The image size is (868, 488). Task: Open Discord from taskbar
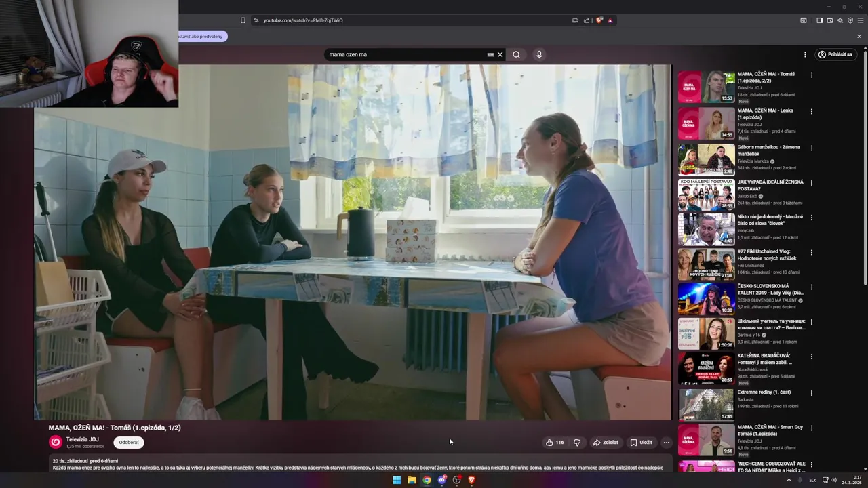pos(441,480)
